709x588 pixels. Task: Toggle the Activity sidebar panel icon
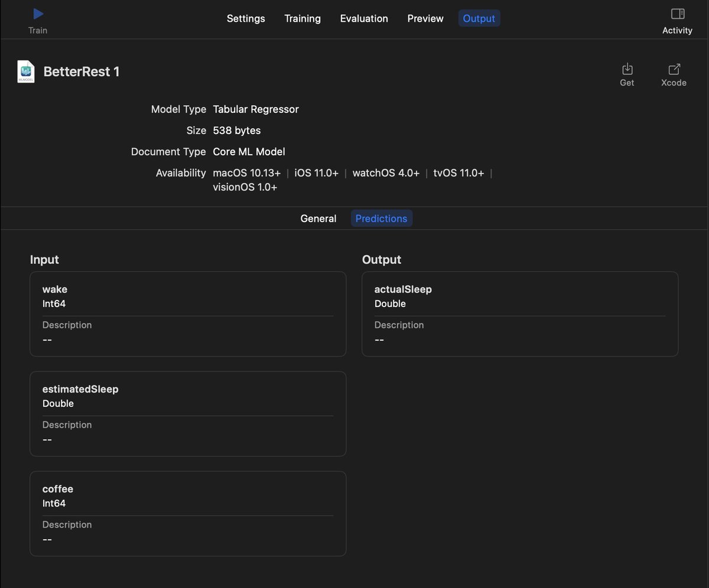[678, 14]
